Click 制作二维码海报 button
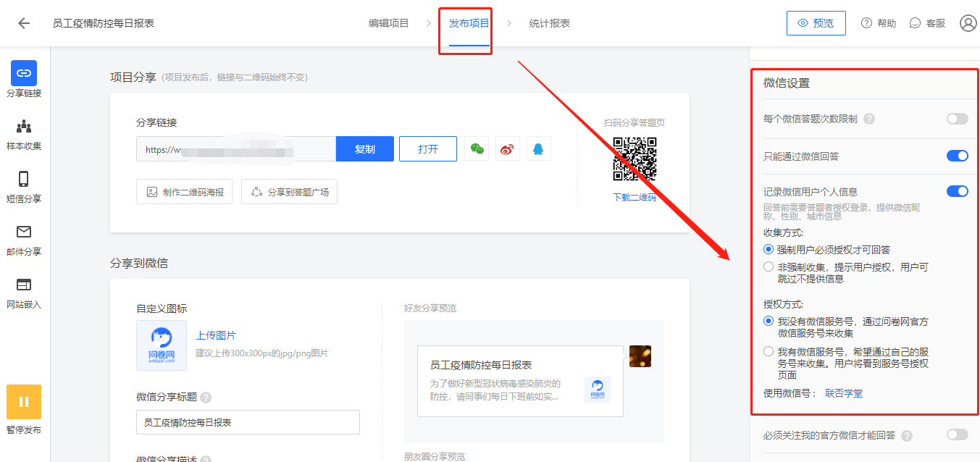980x462 pixels. point(184,192)
